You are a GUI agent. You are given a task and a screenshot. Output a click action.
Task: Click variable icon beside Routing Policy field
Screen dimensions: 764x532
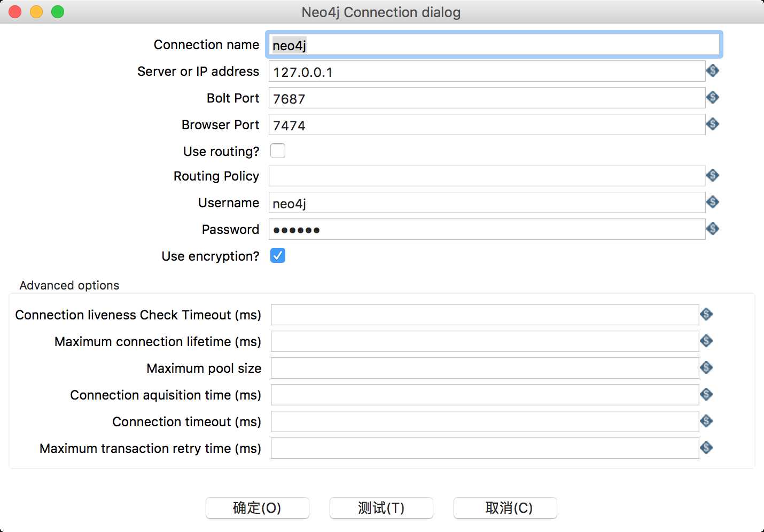[x=712, y=175]
